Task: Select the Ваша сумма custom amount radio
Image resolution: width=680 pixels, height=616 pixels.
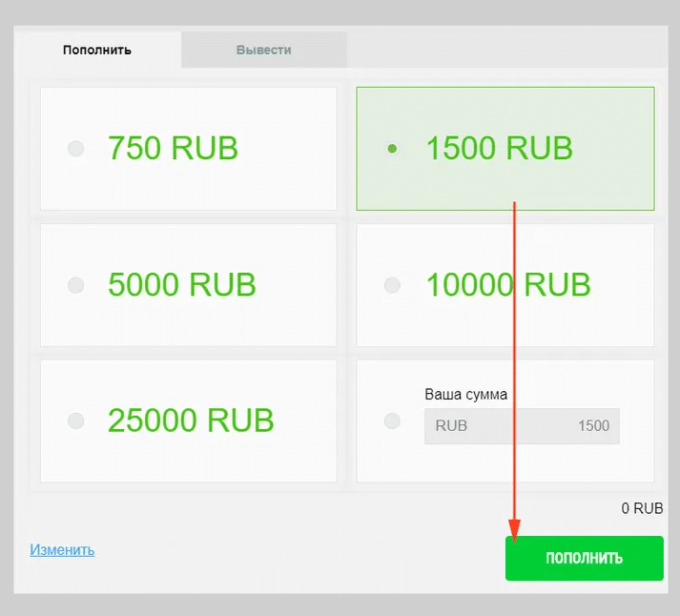Action: (x=392, y=421)
